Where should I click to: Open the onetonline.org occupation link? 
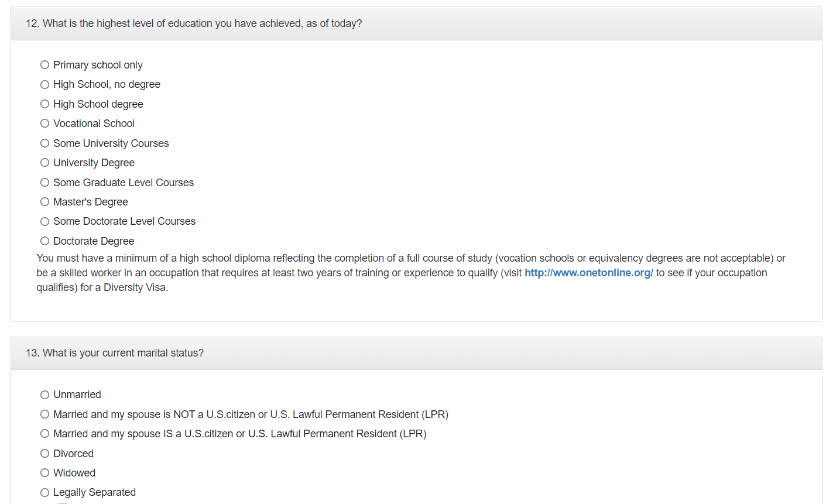[588, 273]
